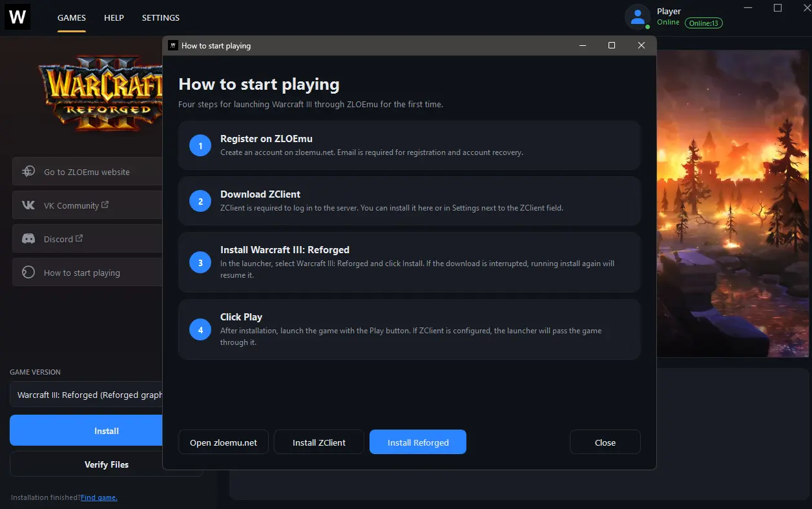
Task: Select the Register on ZLOEmu heading
Action: (266, 139)
